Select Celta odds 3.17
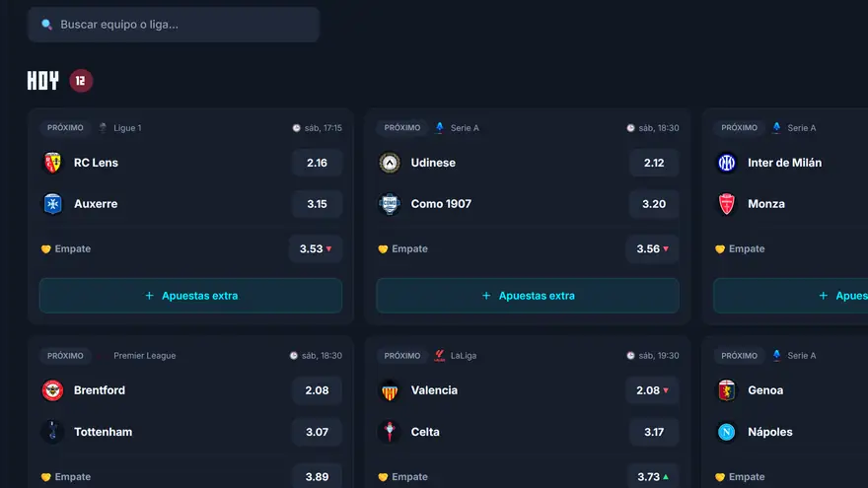 (x=654, y=432)
